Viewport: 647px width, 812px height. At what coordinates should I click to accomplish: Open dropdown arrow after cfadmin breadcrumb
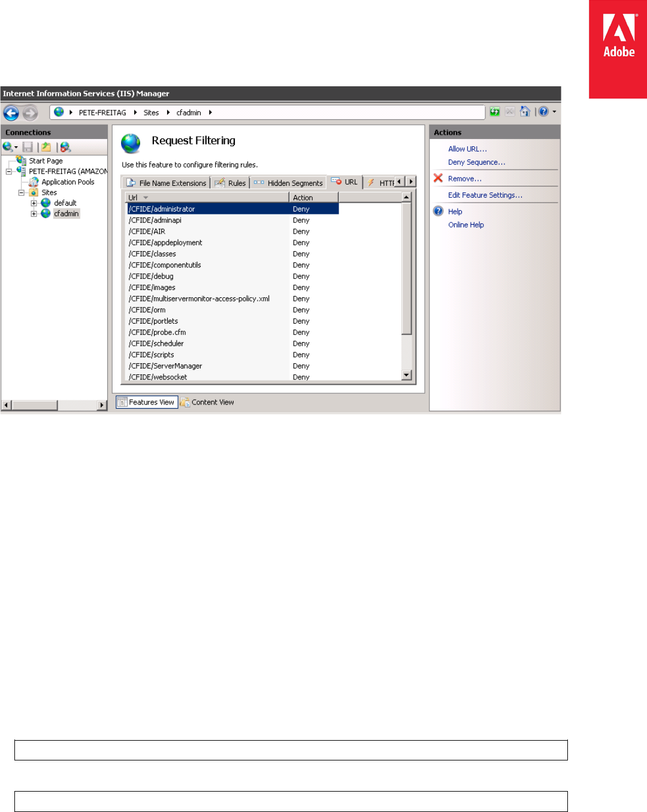pyautogui.click(x=210, y=112)
